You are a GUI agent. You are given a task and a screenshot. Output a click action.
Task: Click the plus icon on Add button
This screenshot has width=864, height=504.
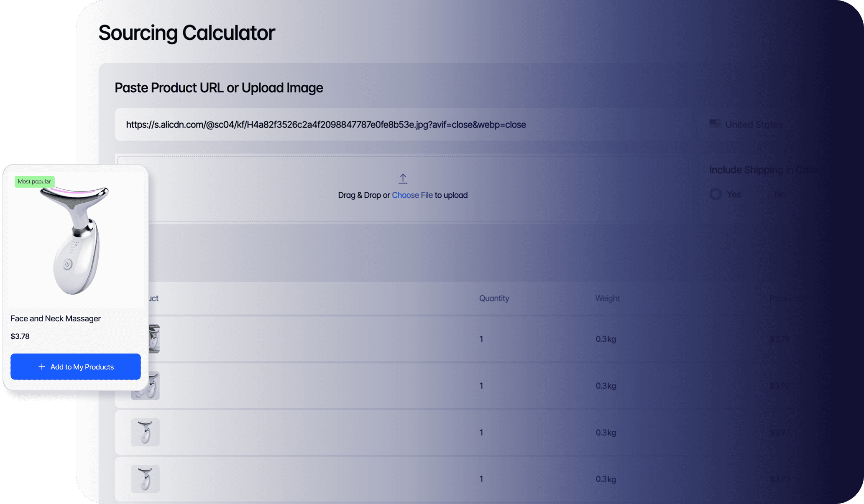(x=42, y=367)
